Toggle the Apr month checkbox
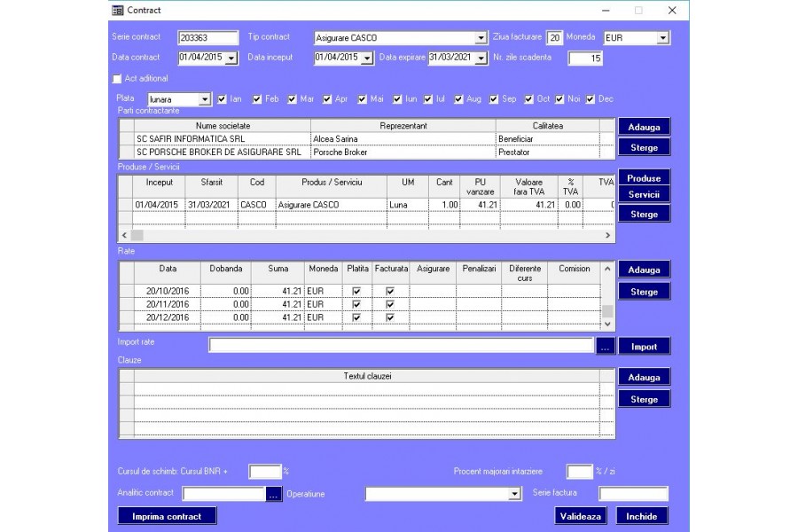The width and height of the screenshot is (798, 532). click(327, 99)
